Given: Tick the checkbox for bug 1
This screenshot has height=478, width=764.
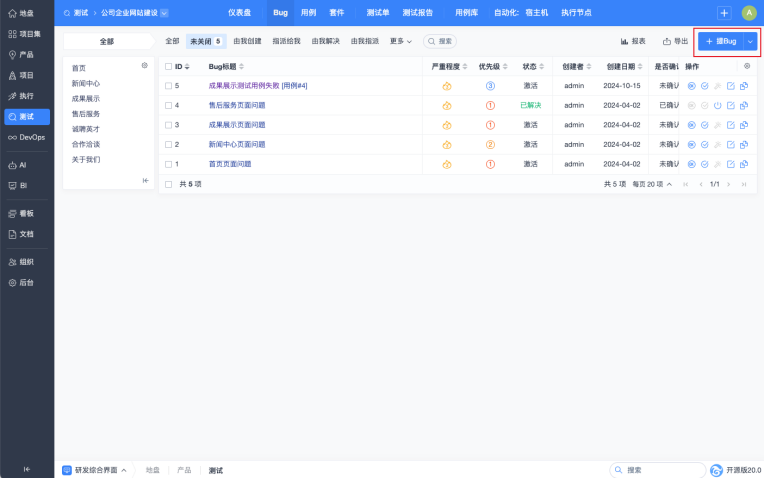Looking at the screenshot, I should 168,164.
